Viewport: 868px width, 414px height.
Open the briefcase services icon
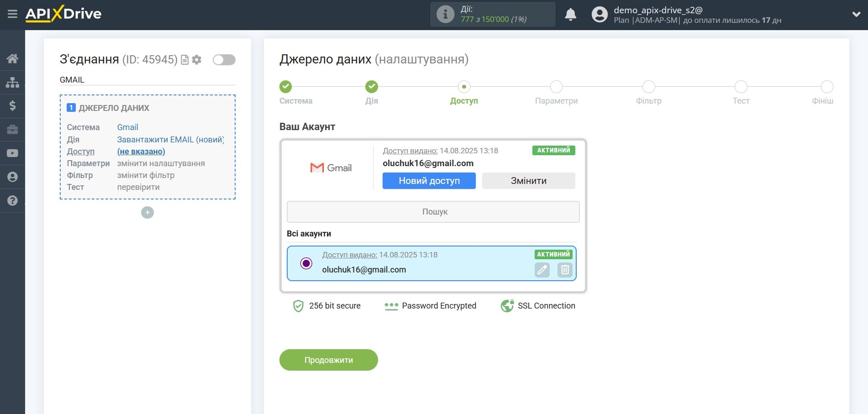tap(12, 130)
